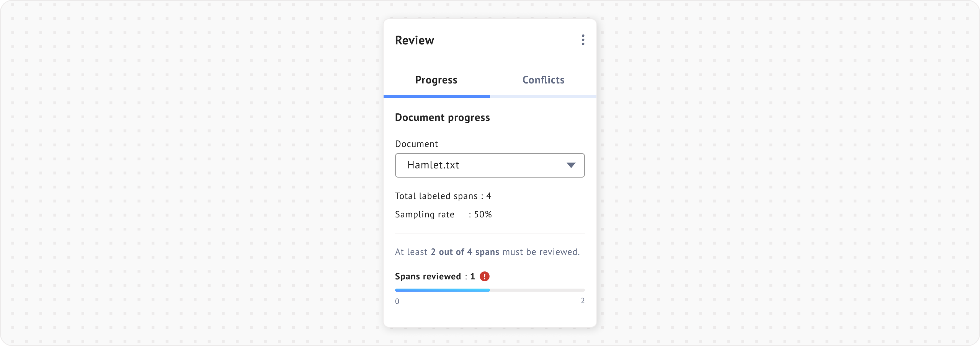Click the red warning icon beside Spans reviewed

484,276
